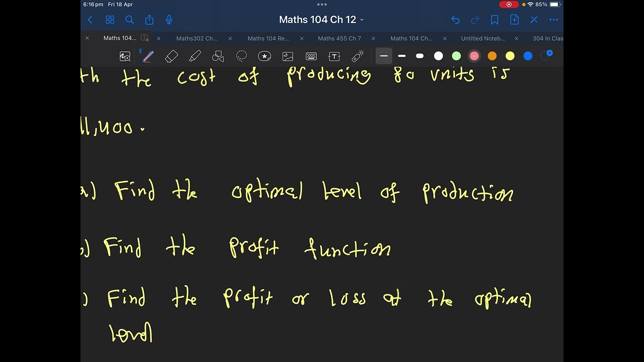Close the Maths 455 Ch 7 tab
Viewport: 644px width, 362px height.
pos(301,38)
